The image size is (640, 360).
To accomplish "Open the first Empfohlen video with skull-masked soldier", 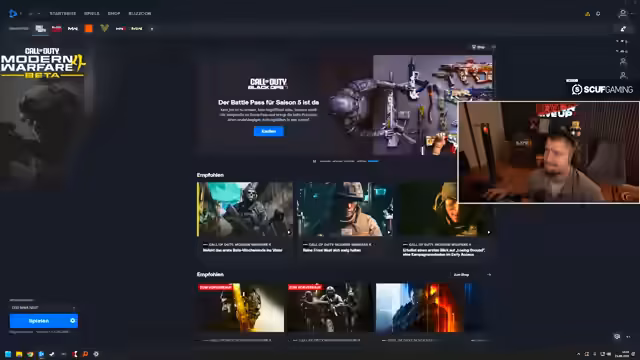I will (x=245, y=209).
